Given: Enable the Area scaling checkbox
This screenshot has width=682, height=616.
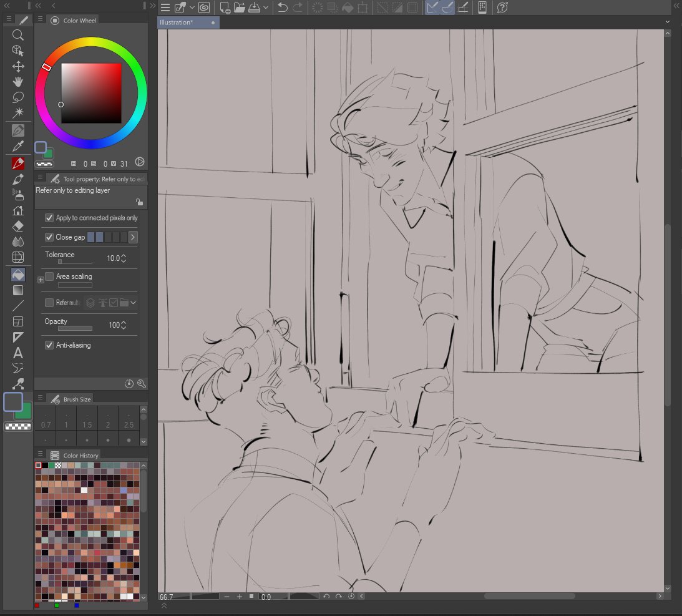Looking at the screenshot, I should coord(49,276).
